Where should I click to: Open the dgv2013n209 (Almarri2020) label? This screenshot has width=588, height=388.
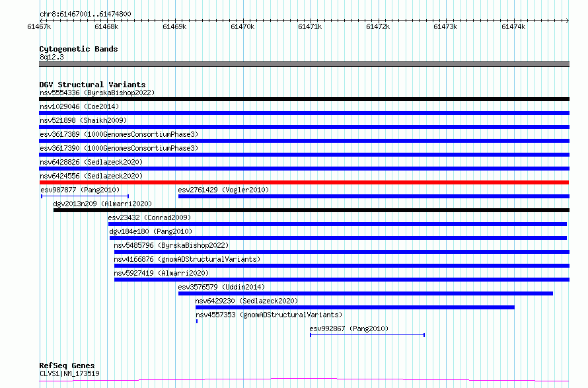[102, 204]
